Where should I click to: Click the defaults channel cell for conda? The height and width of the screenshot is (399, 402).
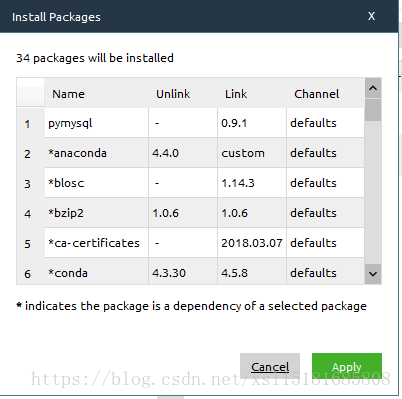(x=326, y=271)
